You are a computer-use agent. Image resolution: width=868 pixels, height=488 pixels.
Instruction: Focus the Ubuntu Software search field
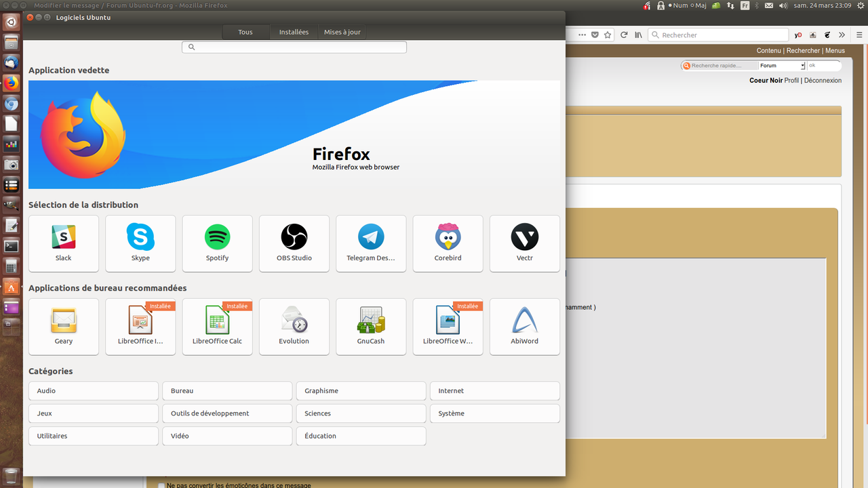click(x=294, y=47)
